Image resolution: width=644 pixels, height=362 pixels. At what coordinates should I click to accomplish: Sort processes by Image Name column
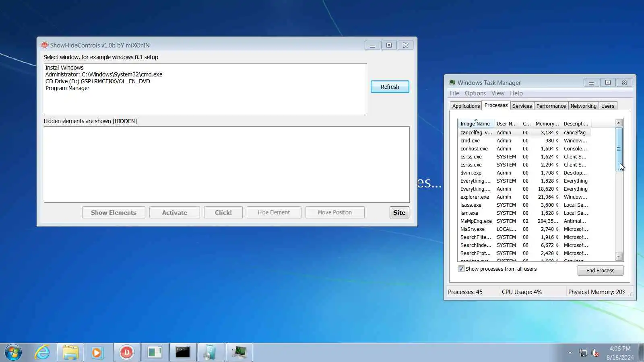(x=476, y=123)
